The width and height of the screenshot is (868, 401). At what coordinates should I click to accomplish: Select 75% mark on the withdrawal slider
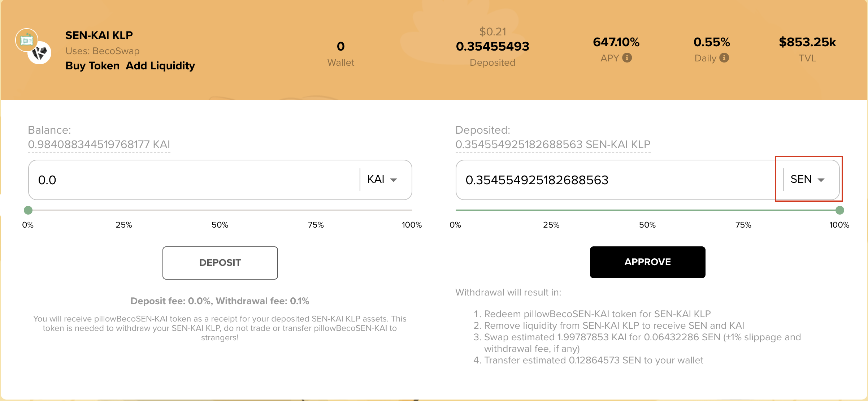click(x=743, y=225)
